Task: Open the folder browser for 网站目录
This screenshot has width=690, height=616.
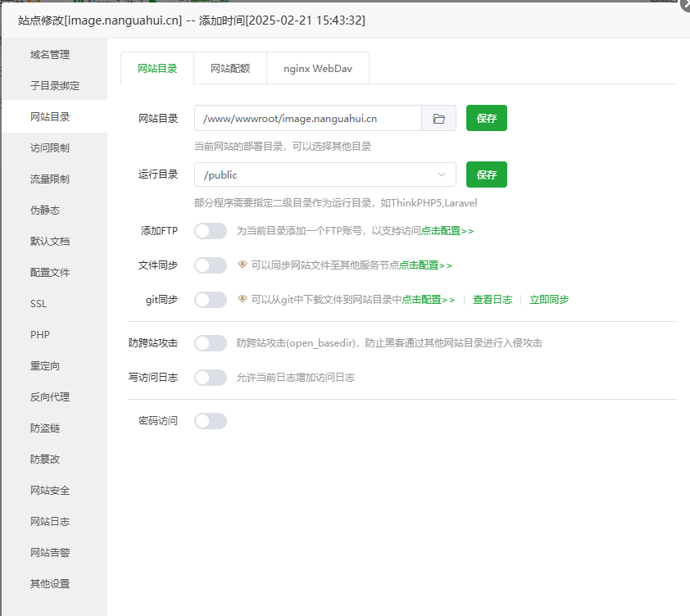Action: point(438,118)
